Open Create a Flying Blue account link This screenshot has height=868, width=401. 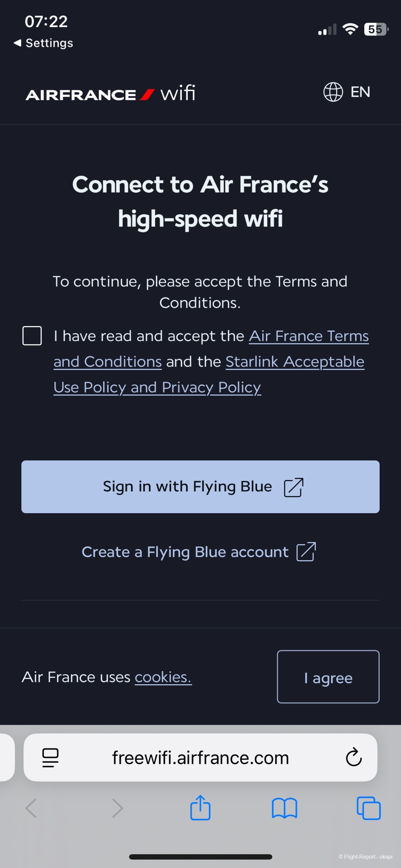[198, 552]
